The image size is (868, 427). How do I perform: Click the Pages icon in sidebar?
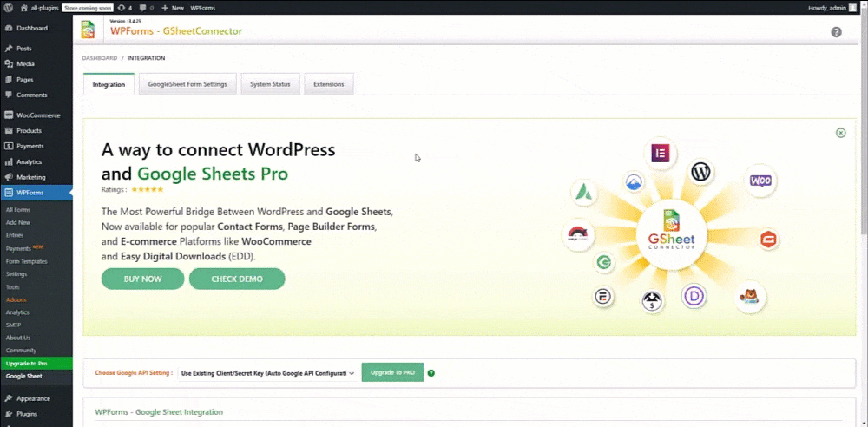(9, 79)
